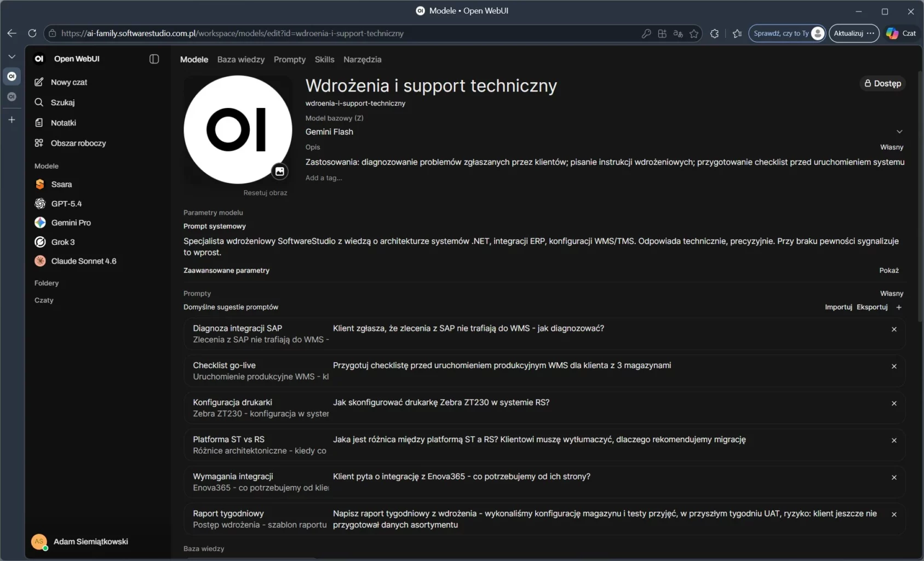
Task: Select the Gemini Pro model icon
Action: point(39,222)
